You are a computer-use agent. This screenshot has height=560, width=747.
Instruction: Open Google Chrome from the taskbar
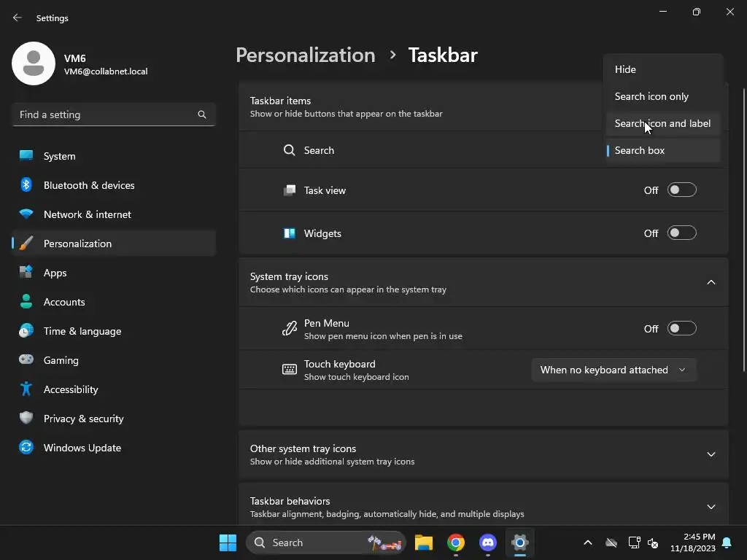[456, 542]
